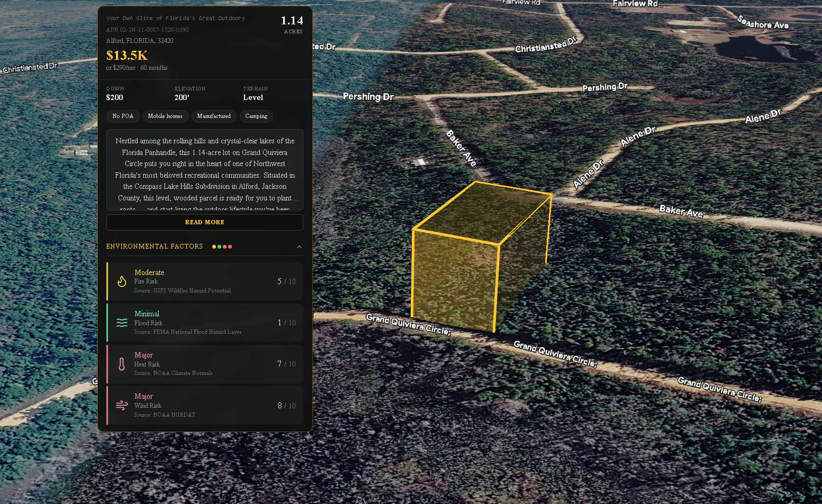Click the Flood Risk waves icon

122,323
